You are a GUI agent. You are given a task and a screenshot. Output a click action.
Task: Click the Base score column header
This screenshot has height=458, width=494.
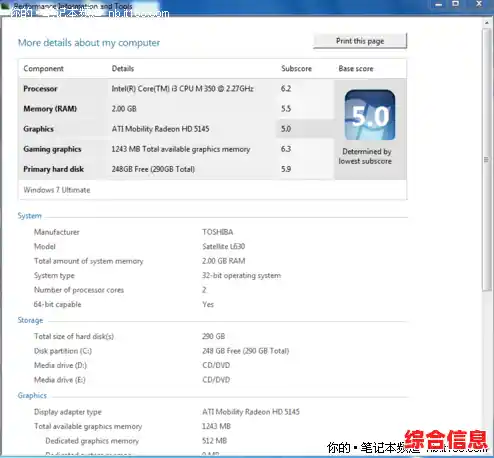[356, 69]
